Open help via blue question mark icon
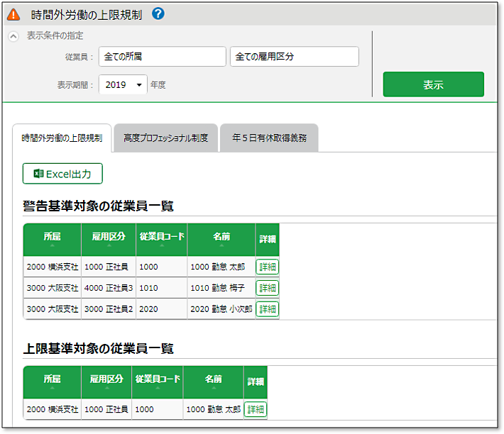The width and height of the screenshot is (504, 434). coord(158,13)
